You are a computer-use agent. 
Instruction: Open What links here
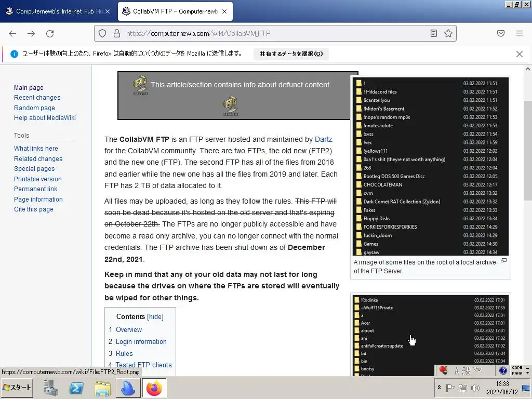36,148
